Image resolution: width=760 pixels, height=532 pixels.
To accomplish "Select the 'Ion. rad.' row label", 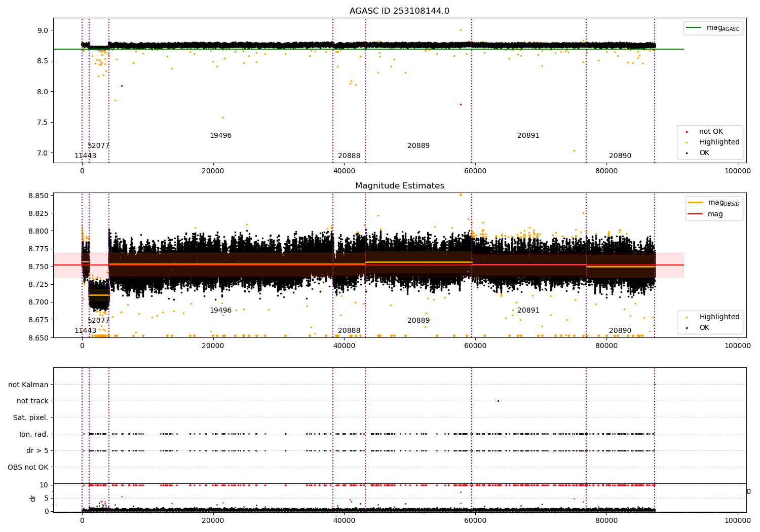I will (34, 435).
